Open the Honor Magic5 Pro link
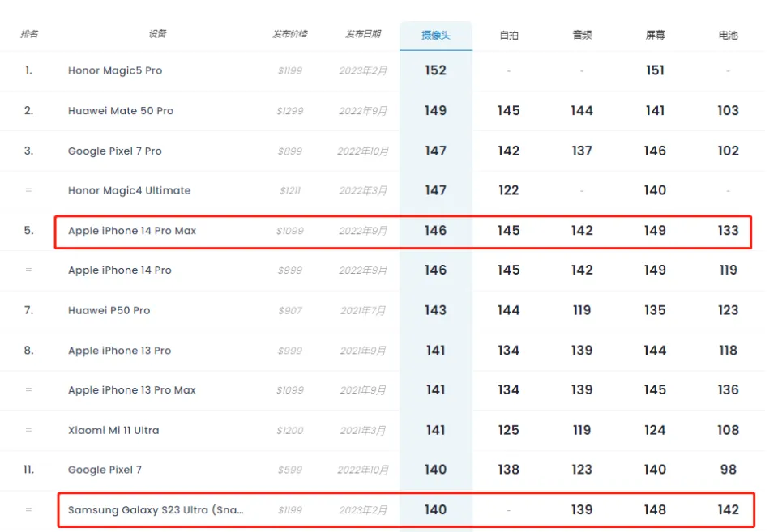 coord(115,70)
